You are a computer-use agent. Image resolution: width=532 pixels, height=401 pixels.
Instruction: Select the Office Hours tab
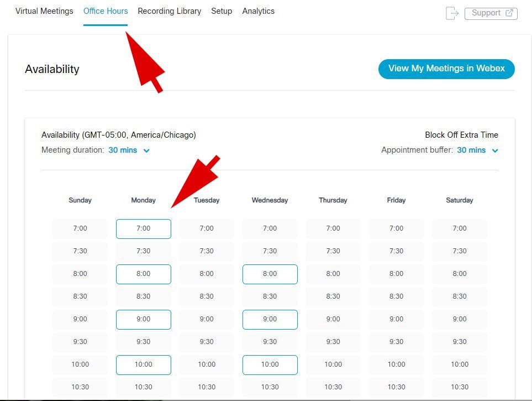click(x=106, y=11)
